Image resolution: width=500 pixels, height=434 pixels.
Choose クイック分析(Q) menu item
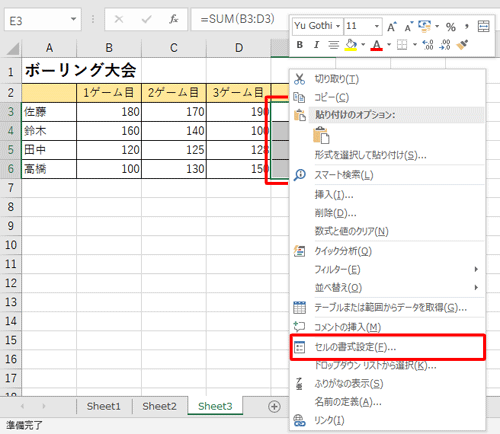click(x=387, y=251)
